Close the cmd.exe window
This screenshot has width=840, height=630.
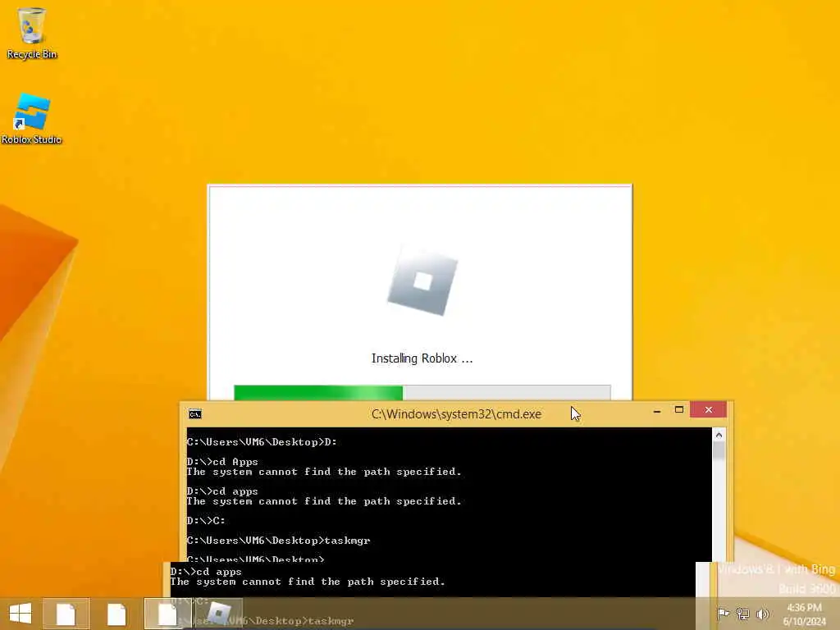pos(709,410)
